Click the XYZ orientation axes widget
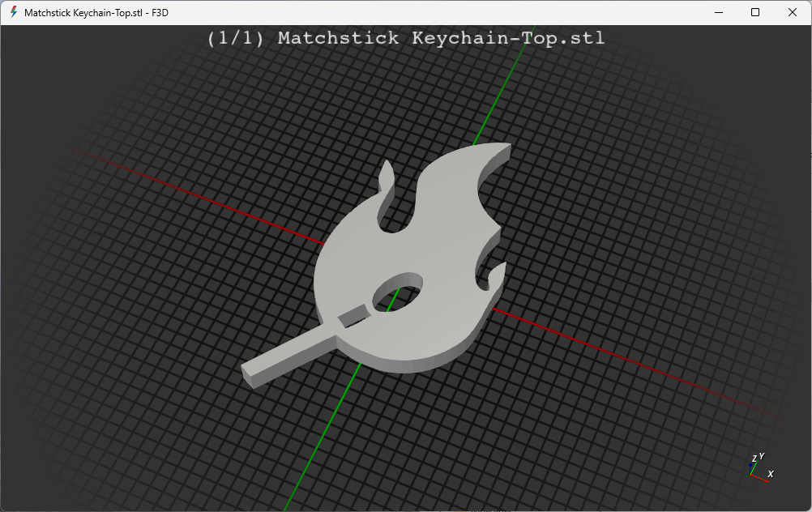The height and width of the screenshot is (512, 812). click(760, 468)
